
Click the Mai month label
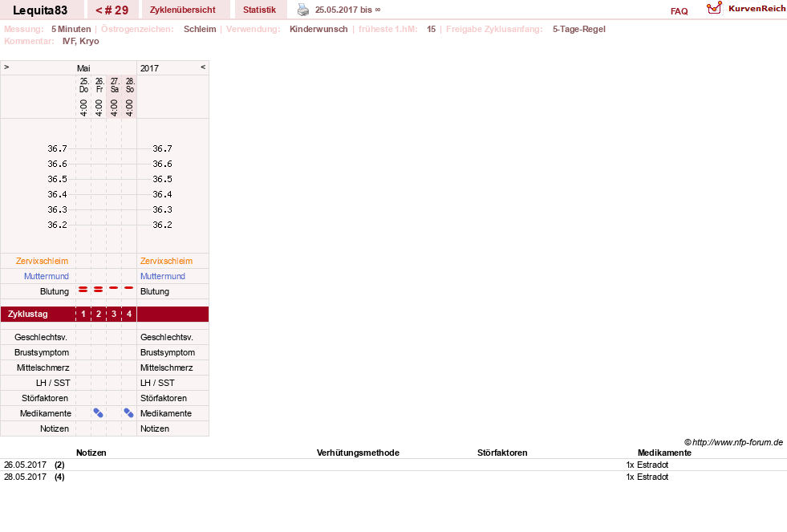coord(83,68)
